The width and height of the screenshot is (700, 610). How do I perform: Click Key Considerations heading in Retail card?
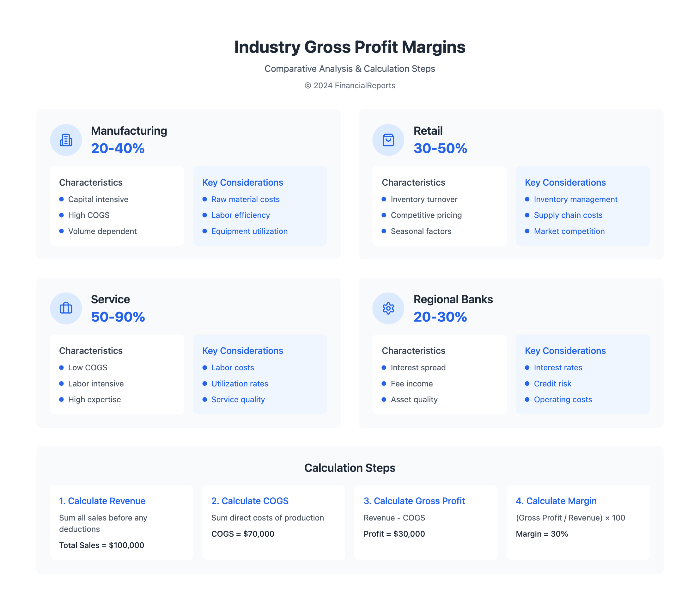(x=565, y=182)
